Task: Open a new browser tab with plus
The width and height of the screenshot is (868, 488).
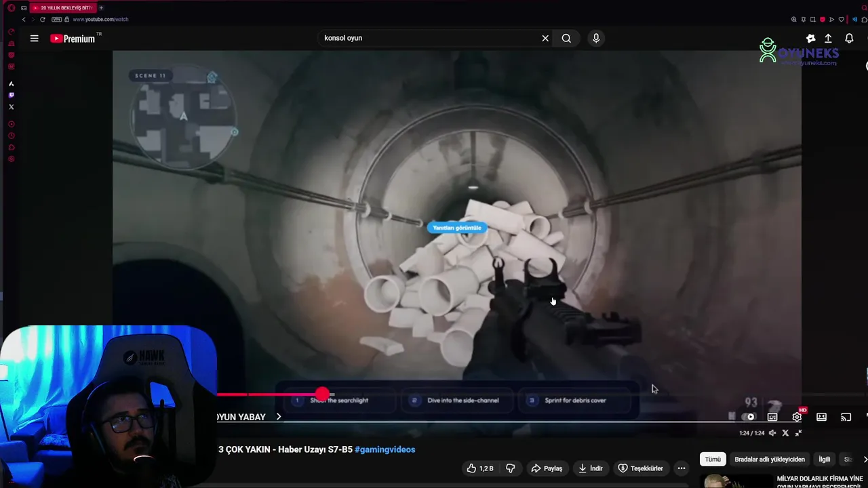Action: [101, 7]
